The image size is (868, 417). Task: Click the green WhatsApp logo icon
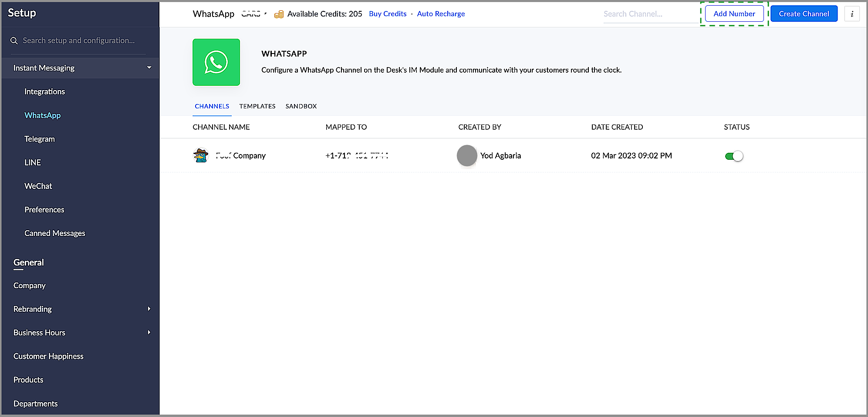[x=216, y=62]
